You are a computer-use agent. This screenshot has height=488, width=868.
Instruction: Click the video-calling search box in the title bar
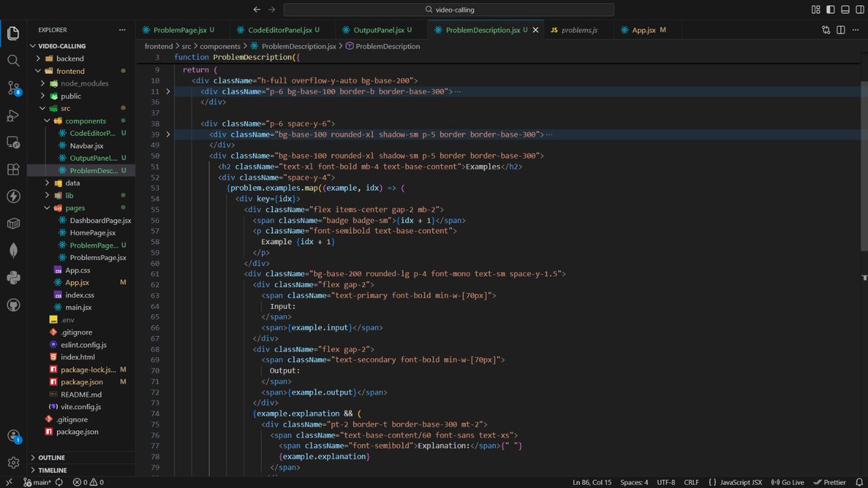(x=448, y=9)
